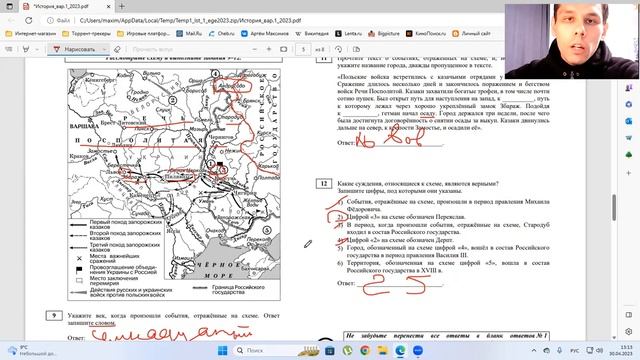Open the Windows Start menu
The height and width of the screenshot is (360, 640).
click(x=223, y=351)
